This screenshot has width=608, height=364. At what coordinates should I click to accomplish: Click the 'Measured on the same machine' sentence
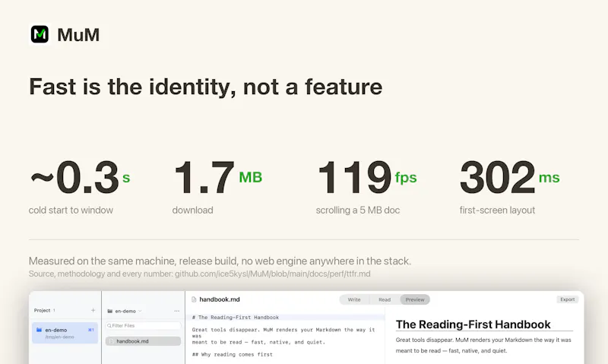click(220, 261)
